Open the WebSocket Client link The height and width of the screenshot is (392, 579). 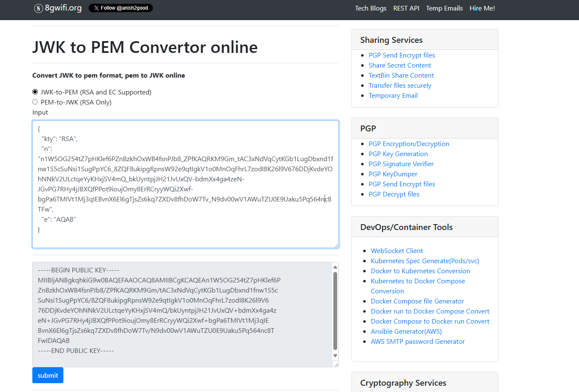397,251
